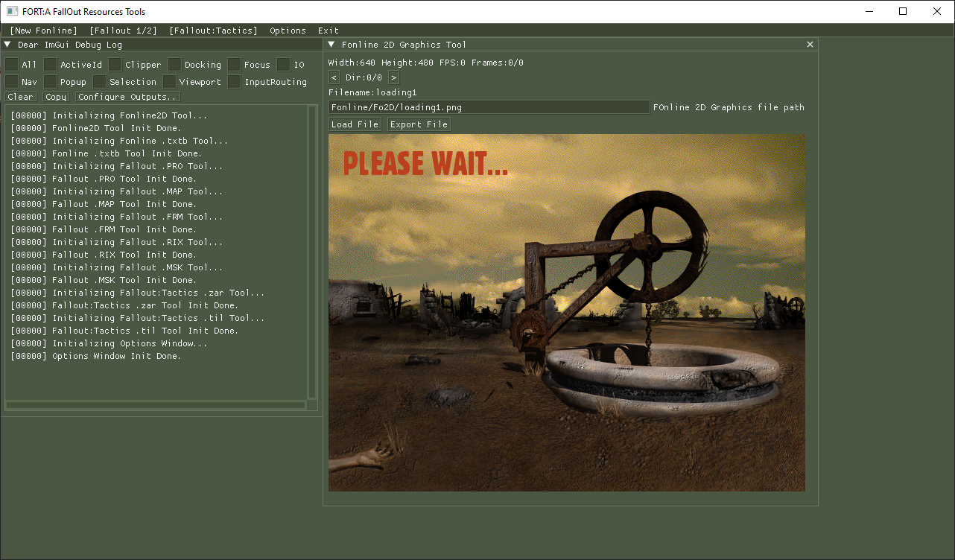Click the debug log vertical scrollbar
The image size is (955, 560).
[312, 252]
